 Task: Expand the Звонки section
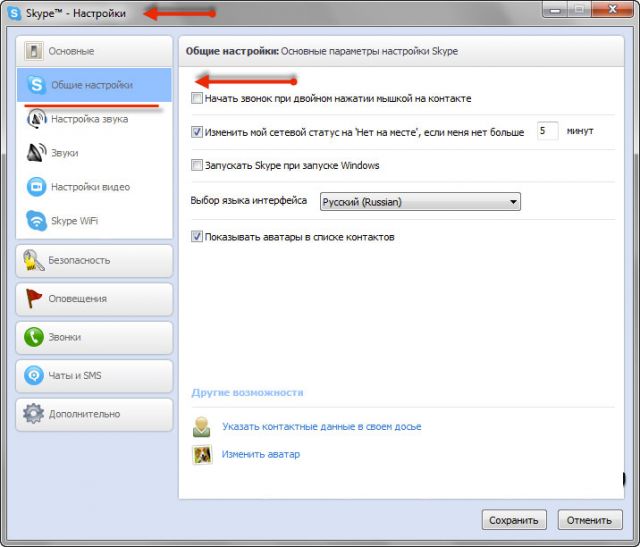coord(94,337)
